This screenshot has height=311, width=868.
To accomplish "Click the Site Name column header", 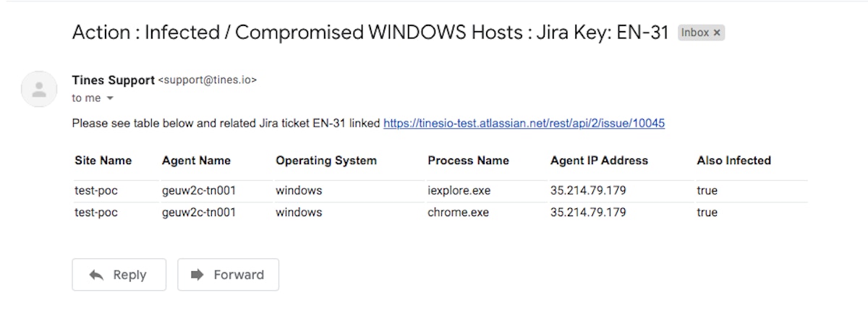I will 103,161.
